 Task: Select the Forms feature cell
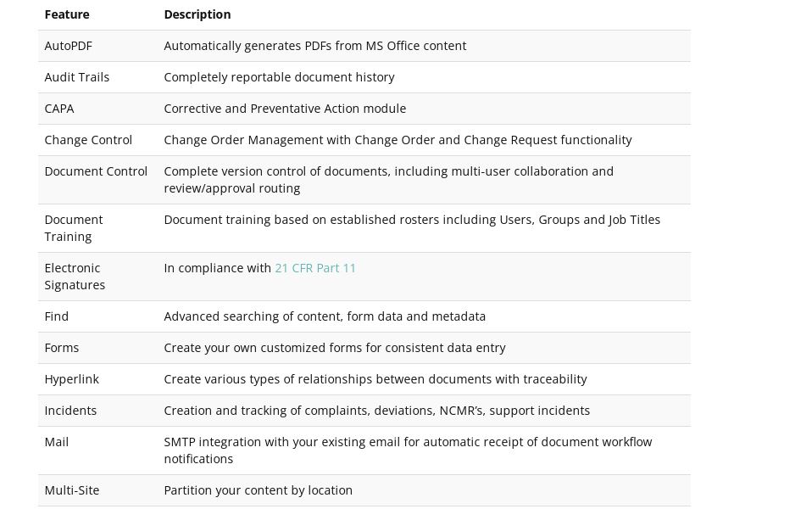coord(62,348)
